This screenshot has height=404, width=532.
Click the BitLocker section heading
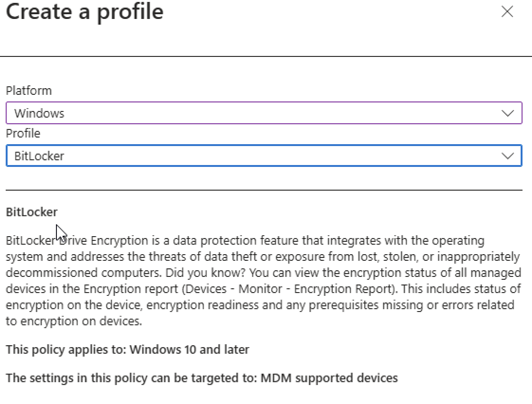coord(31,212)
